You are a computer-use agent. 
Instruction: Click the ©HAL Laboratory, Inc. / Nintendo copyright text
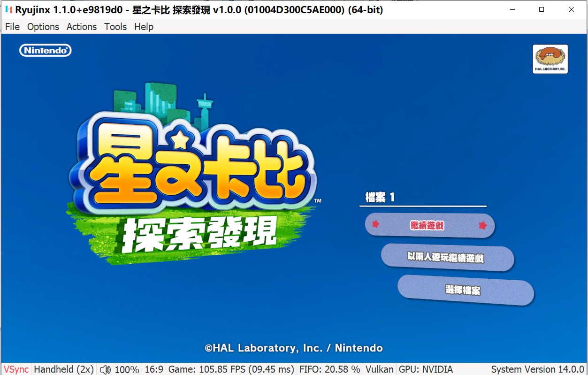(294, 348)
